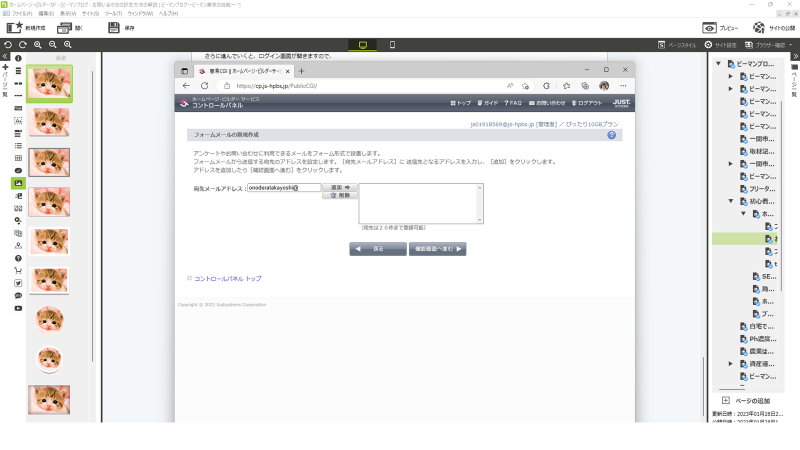This screenshot has height=450, width=800.
Task: Click the YouTube icon in left sidebar
Action: (18, 308)
